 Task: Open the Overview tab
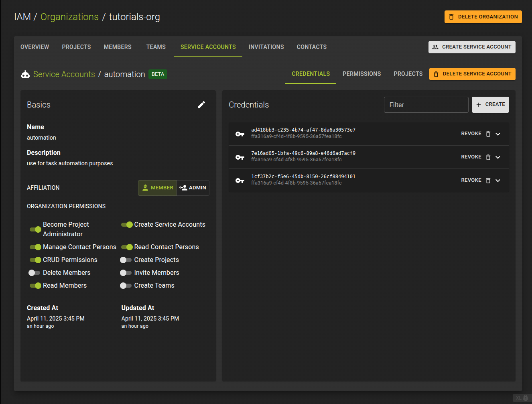(x=35, y=47)
